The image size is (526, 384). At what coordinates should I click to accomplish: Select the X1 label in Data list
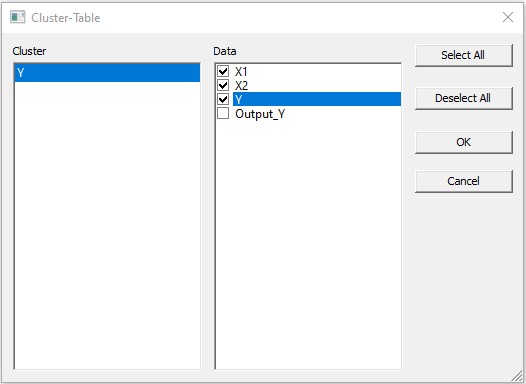coord(241,71)
